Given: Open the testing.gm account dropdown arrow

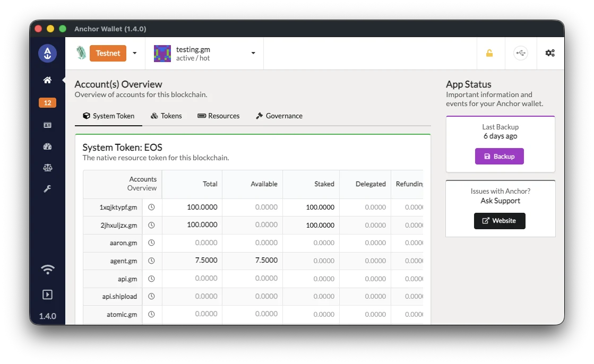Looking at the screenshot, I should click(x=253, y=53).
